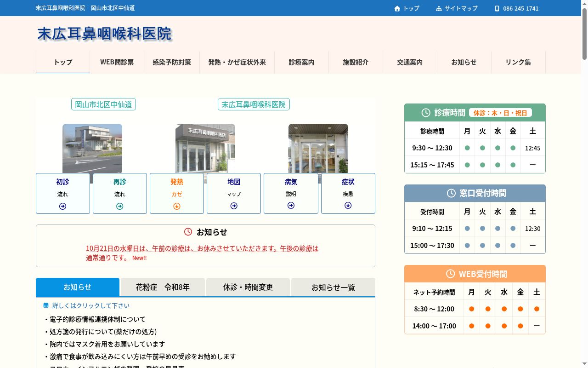The image size is (588, 368).
Task: Click the 末広耳鼻咽喉科医院 site logo title
Action: [x=105, y=34]
